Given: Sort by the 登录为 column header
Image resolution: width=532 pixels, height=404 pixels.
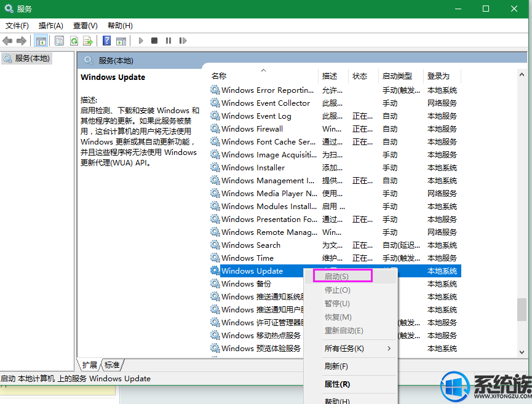Looking at the screenshot, I should (442, 76).
